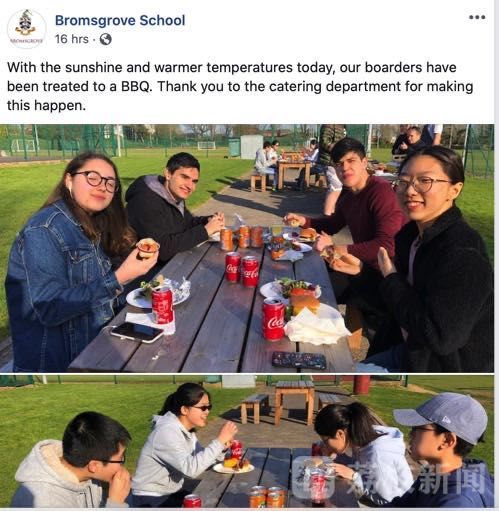Click the Bromsgrove School page name
499x511 pixels.
click(x=120, y=20)
